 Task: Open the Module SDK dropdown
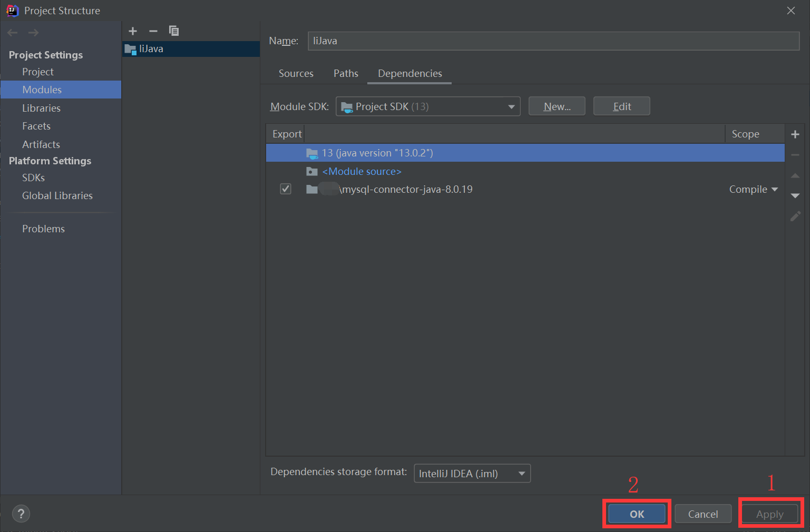click(428, 106)
